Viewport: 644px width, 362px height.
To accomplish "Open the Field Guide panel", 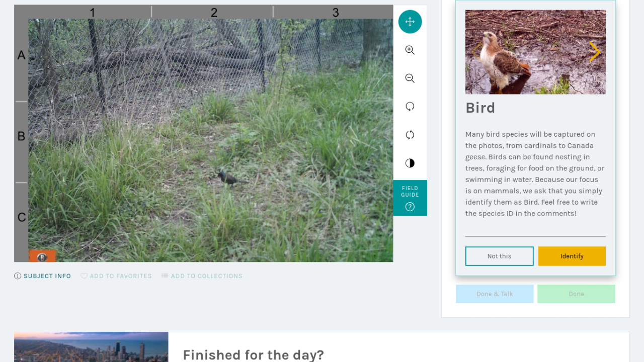I will coord(410,198).
